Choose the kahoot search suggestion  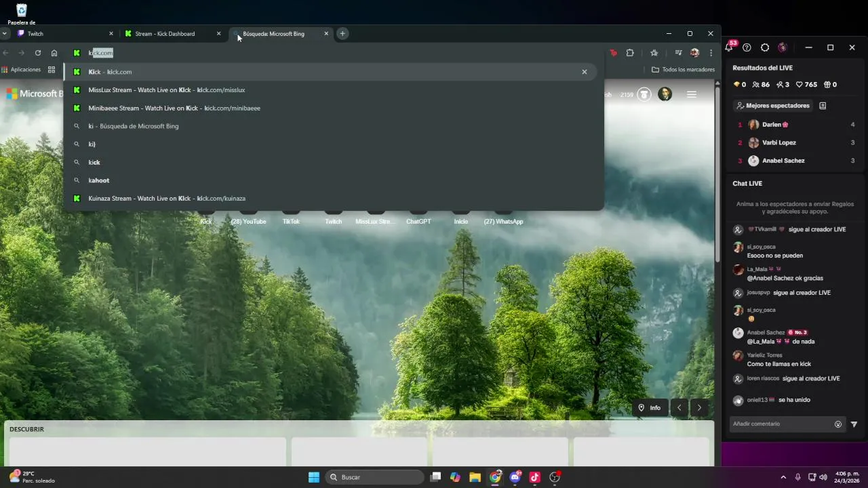pos(330,180)
